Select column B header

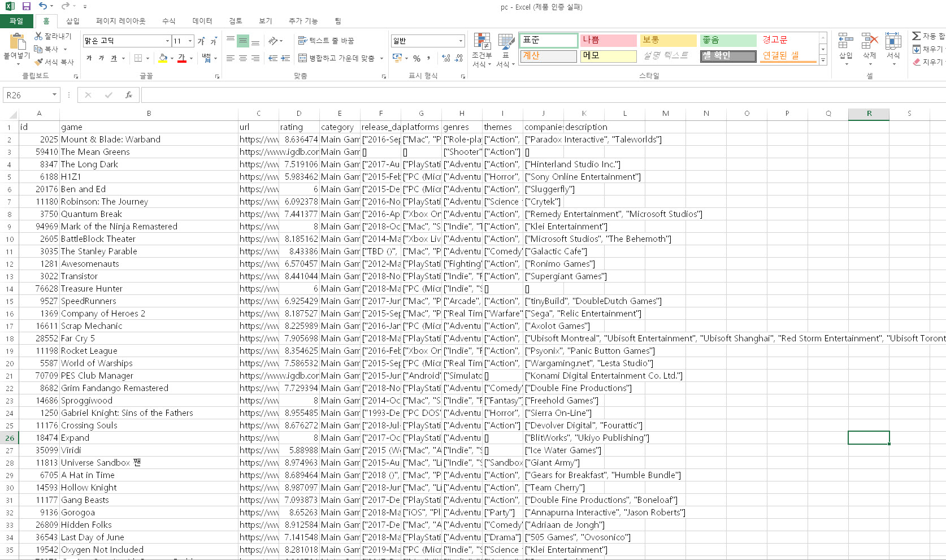pyautogui.click(x=149, y=114)
